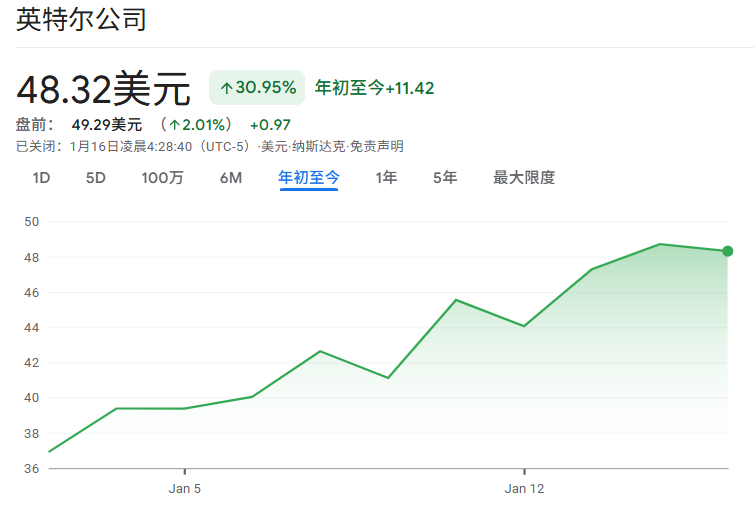Screen dimensions: 754x505
Task: Click the 盘前 label
Action: [35, 125]
